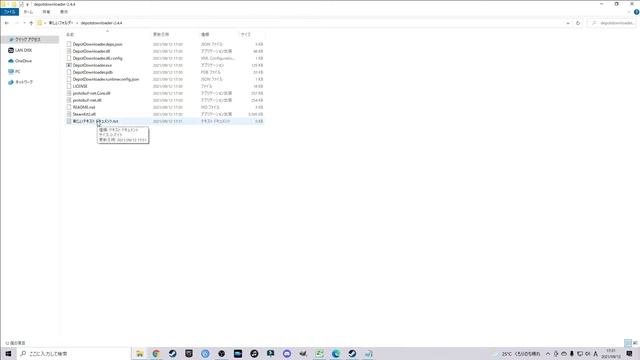This screenshot has width=640, height=360.
Task: Switch to details view at the window's bottom-right
Action: click(x=628, y=343)
